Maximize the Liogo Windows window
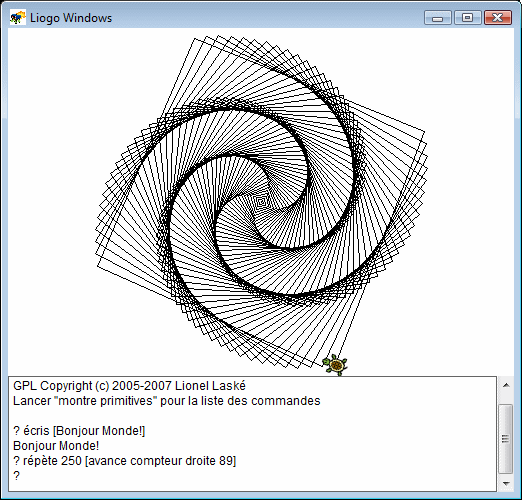This screenshot has height=500, width=522. point(468,18)
